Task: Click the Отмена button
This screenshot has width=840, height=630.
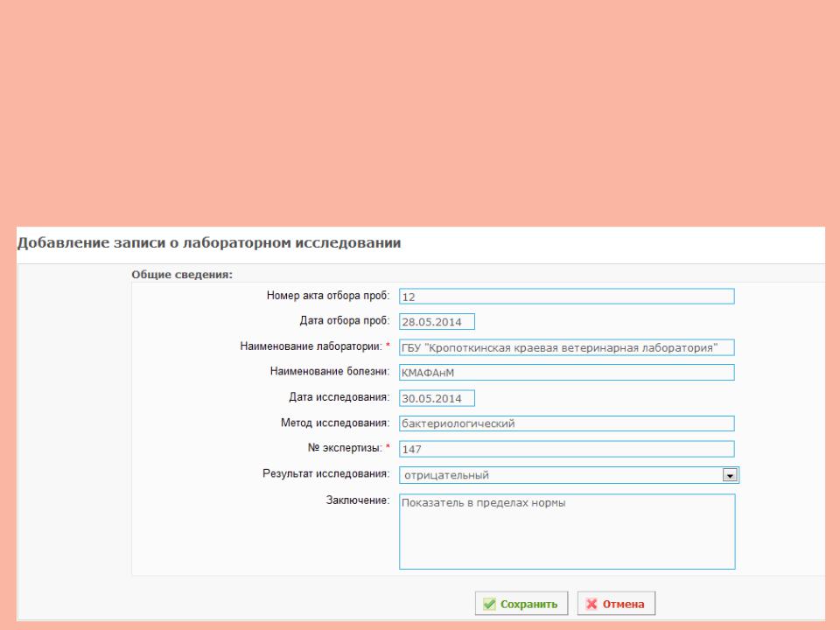Action: [x=616, y=604]
